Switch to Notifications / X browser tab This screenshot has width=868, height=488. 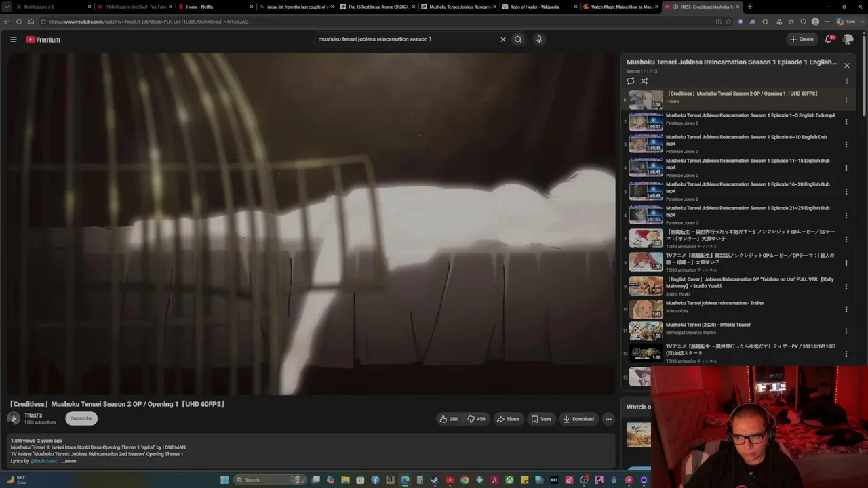(54, 7)
